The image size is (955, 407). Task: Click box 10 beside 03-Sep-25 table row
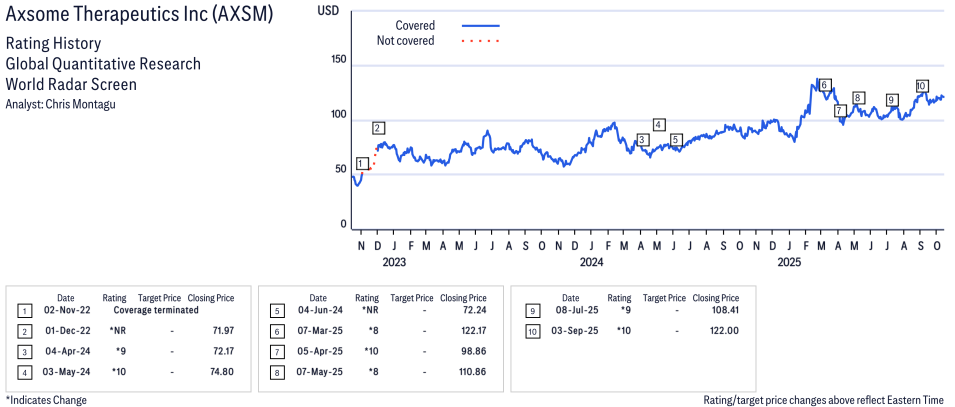(x=527, y=330)
